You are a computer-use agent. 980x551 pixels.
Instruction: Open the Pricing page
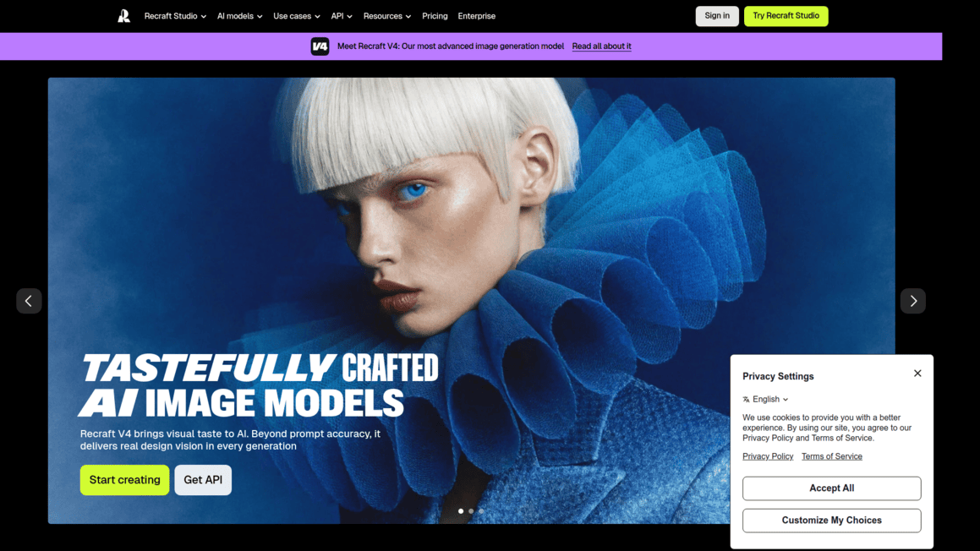click(435, 16)
